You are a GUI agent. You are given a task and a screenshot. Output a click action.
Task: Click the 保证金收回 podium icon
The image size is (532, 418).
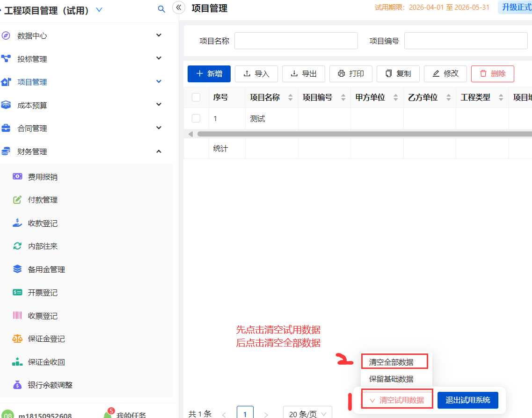click(x=17, y=362)
